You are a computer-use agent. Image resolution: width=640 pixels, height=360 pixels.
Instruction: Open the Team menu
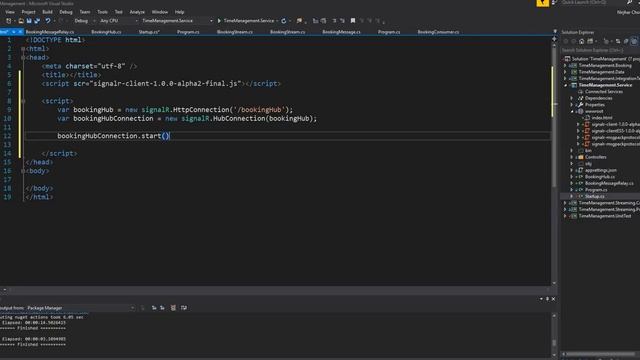click(x=84, y=12)
